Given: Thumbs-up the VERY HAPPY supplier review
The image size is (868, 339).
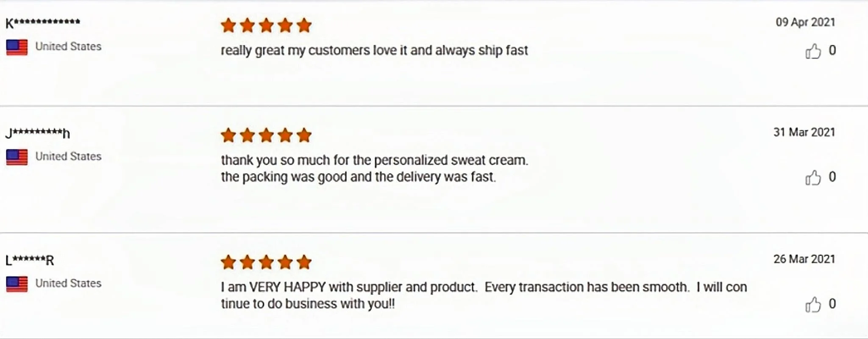Looking at the screenshot, I should (813, 305).
